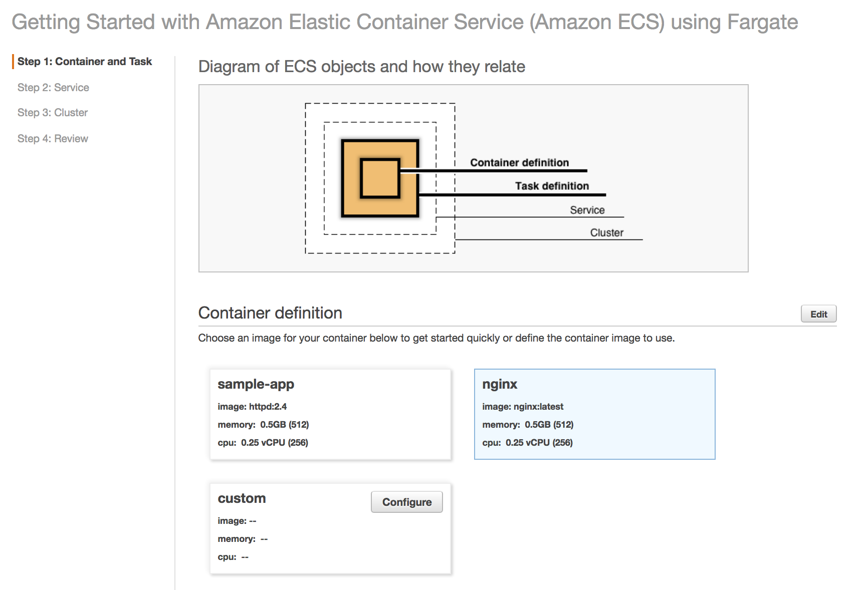The width and height of the screenshot is (868, 590).
Task: Go to Step 2: Service
Action: pyautogui.click(x=53, y=88)
